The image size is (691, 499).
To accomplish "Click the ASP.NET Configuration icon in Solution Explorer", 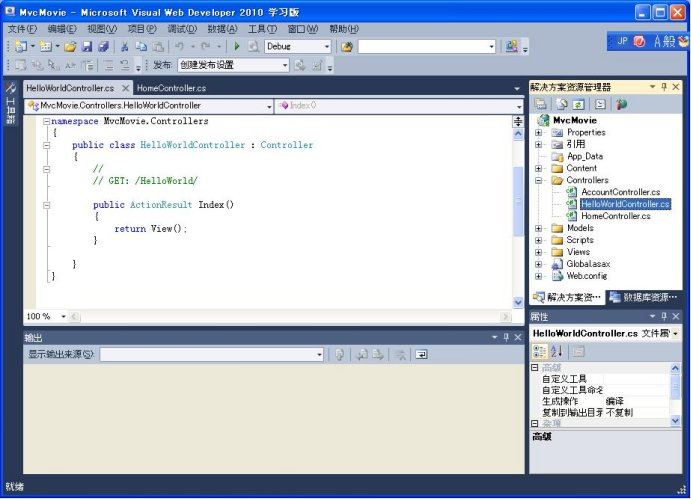I will coord(621,104).
